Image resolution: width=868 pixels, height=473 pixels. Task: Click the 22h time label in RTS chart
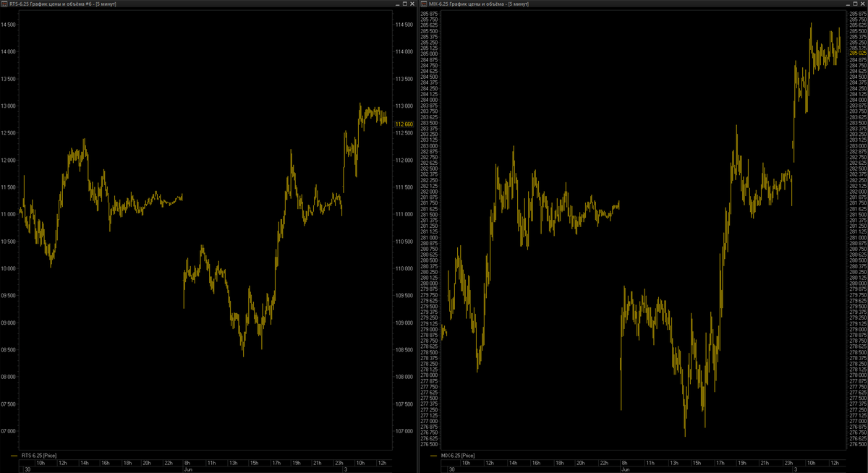(x=169, y=463)
